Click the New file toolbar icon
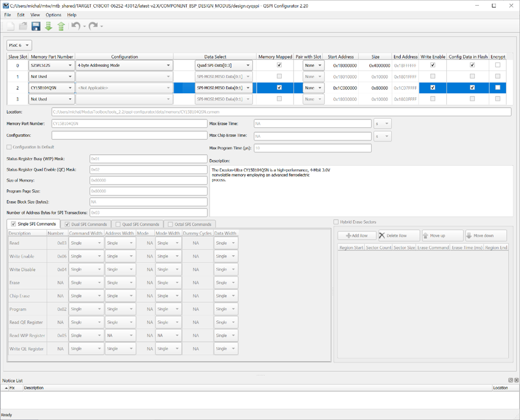Image resolution: width=520 pixels, height=420 pixels. [10, 26]
